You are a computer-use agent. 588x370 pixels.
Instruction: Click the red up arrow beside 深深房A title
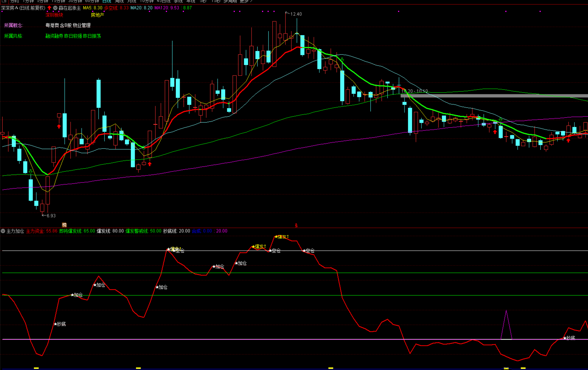(49, 8)
